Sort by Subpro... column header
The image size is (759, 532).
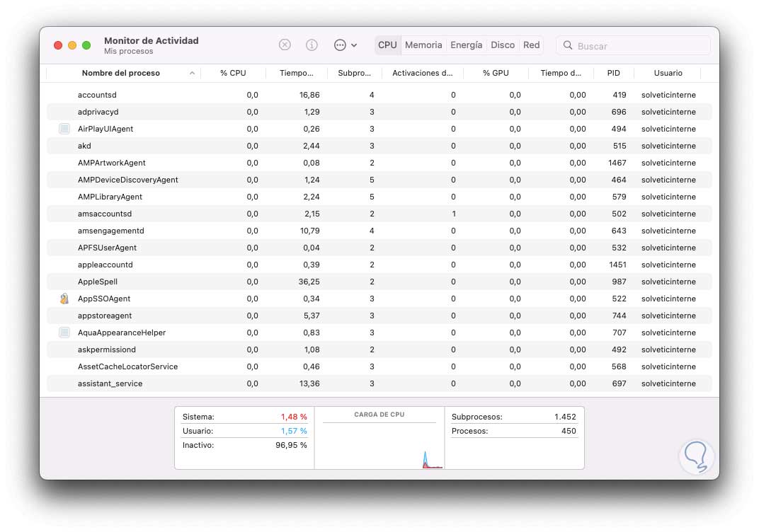pos(354,73)
